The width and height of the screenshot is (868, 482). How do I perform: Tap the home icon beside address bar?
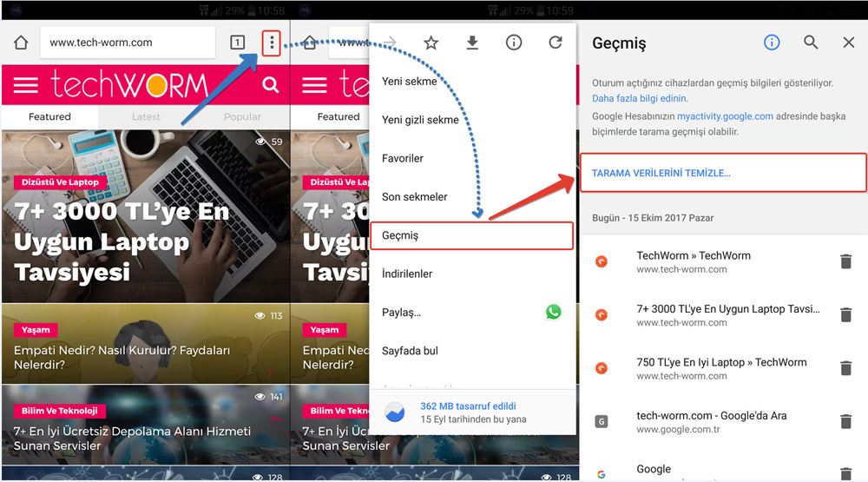[21, 43]
